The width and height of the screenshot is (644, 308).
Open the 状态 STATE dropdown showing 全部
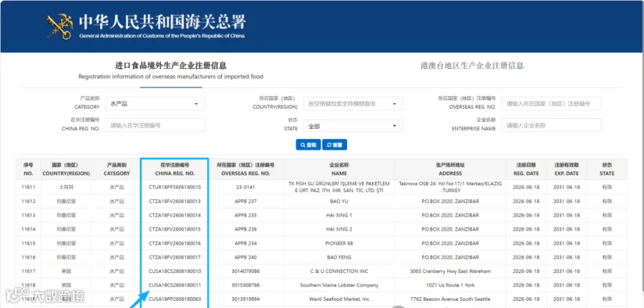pos(353,126)
